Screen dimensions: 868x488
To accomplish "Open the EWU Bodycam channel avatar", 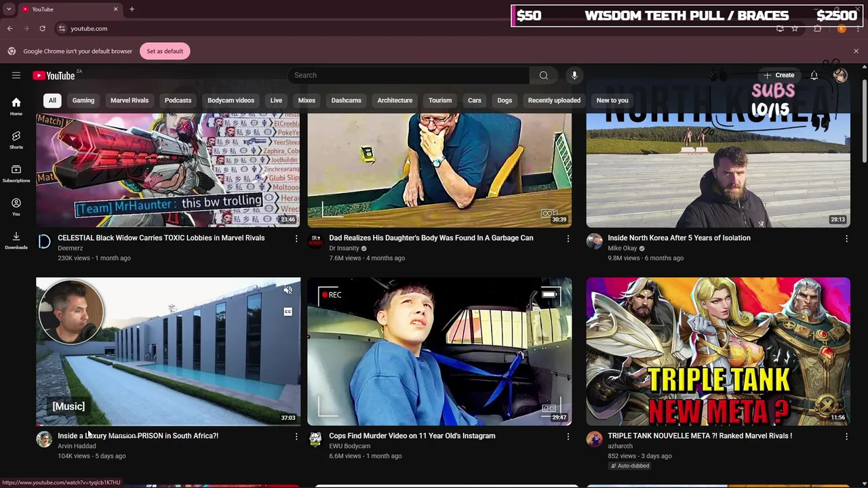I will (315, 440).
